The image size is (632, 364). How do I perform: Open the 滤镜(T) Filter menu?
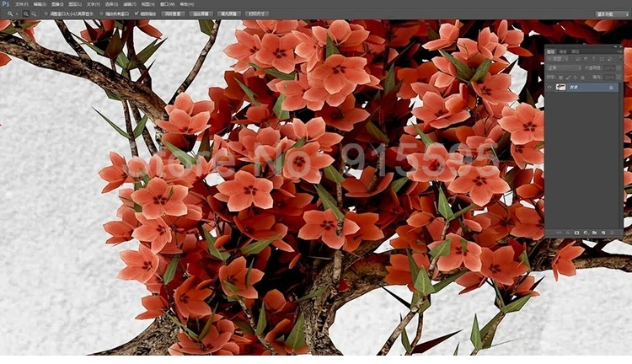[x=130, y=4]
